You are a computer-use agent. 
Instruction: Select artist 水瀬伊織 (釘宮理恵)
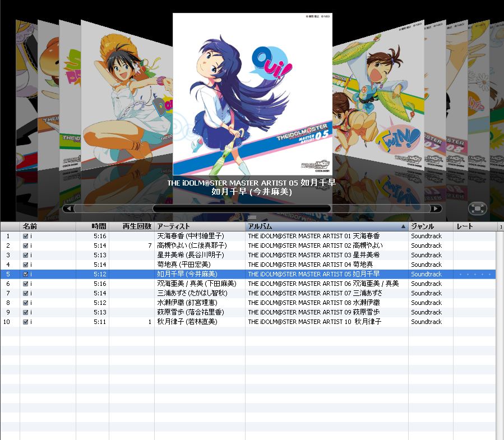pos(187,303)
